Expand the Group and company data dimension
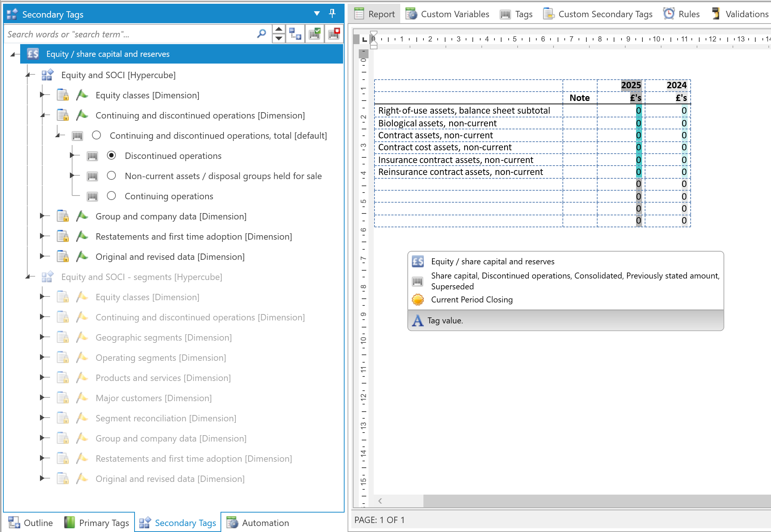This screenshot has height=532, width=771. [x=42, y=216]
